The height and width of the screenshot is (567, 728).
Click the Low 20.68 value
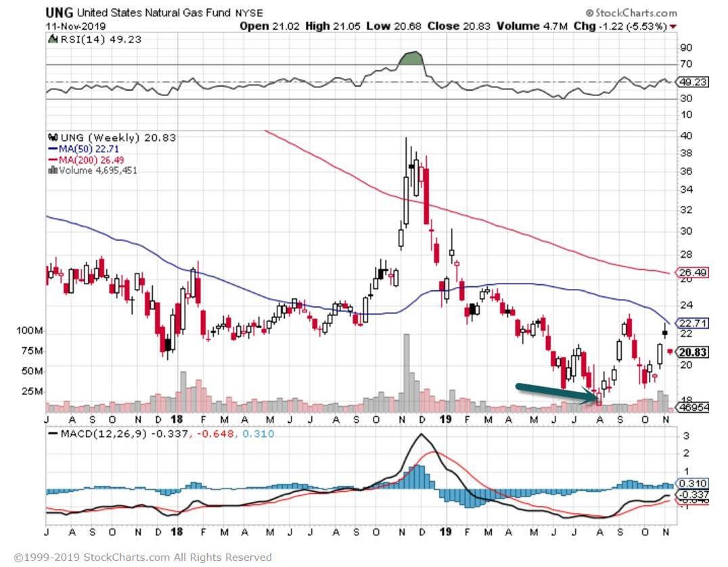[x=394, y=26]
